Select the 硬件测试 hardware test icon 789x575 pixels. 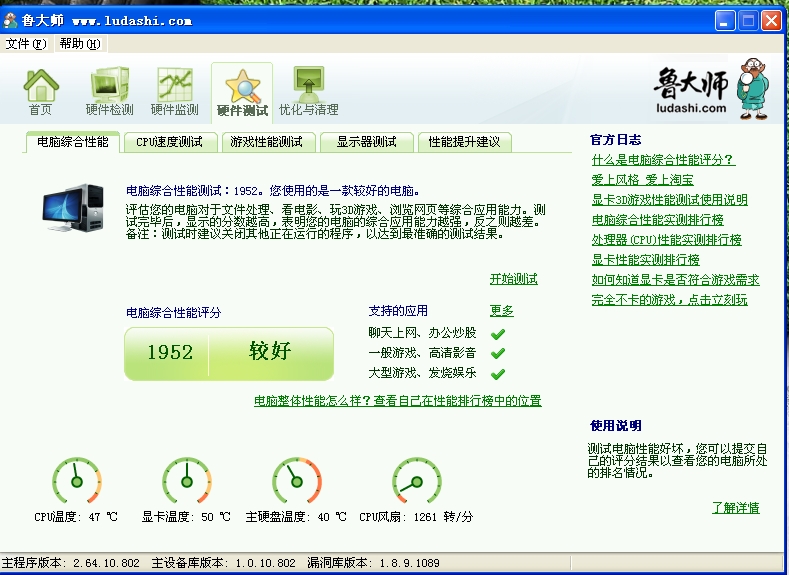pos(242,93)
